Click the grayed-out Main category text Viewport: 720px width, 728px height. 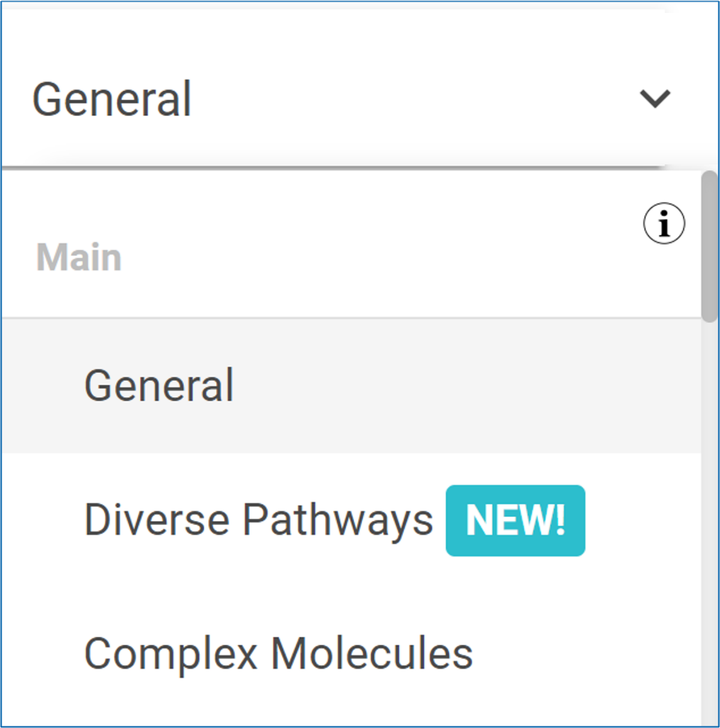click(79, 258)
